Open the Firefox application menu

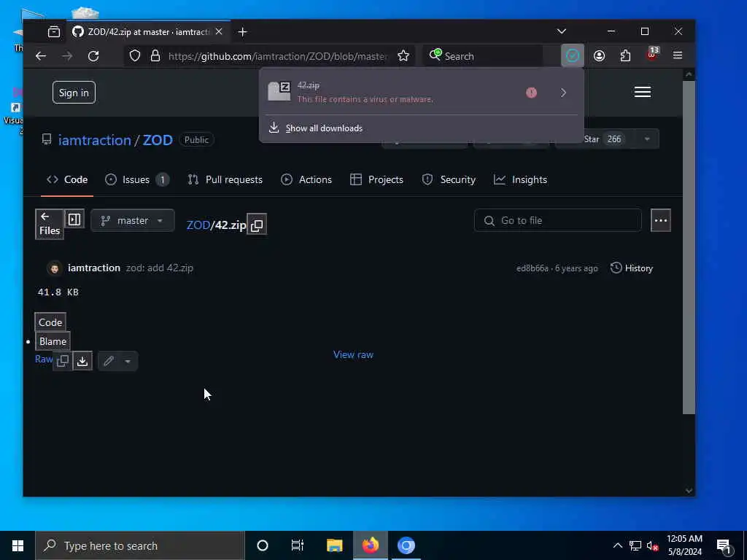coord(678,55)
